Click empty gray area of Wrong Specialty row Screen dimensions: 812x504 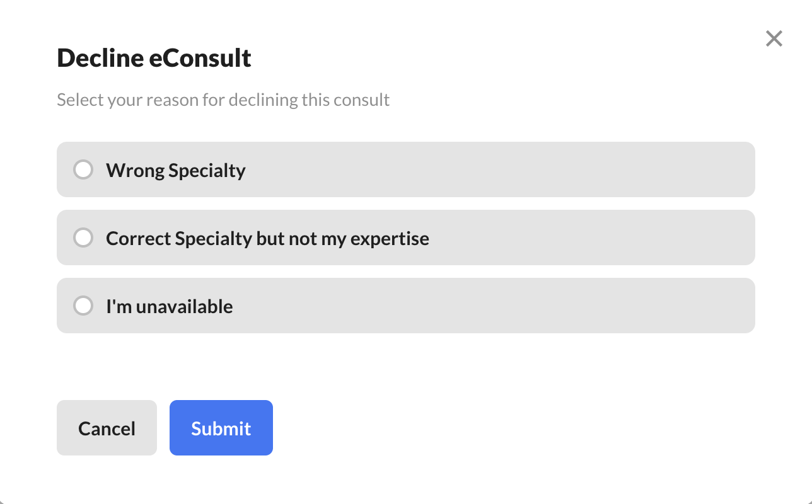tap(498, 169)
